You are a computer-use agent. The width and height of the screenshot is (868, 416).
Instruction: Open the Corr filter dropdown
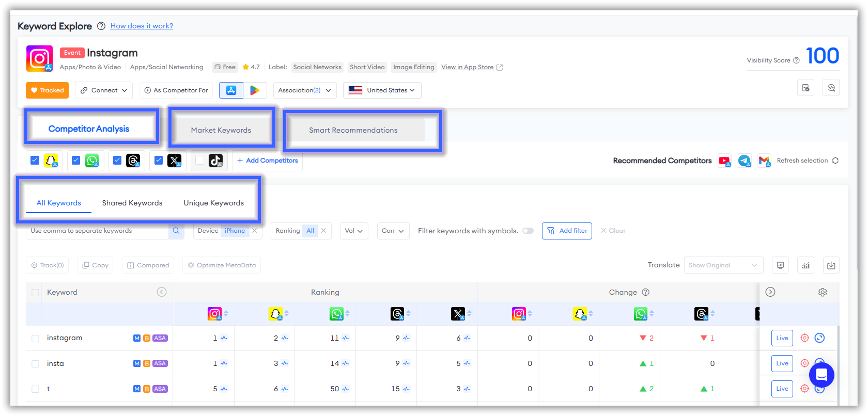coord(393,231)
